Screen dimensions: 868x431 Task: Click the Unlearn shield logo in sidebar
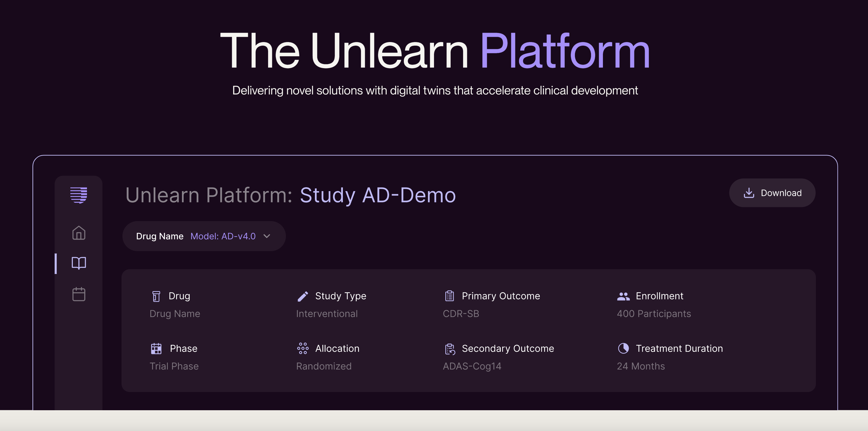point(78,195)
